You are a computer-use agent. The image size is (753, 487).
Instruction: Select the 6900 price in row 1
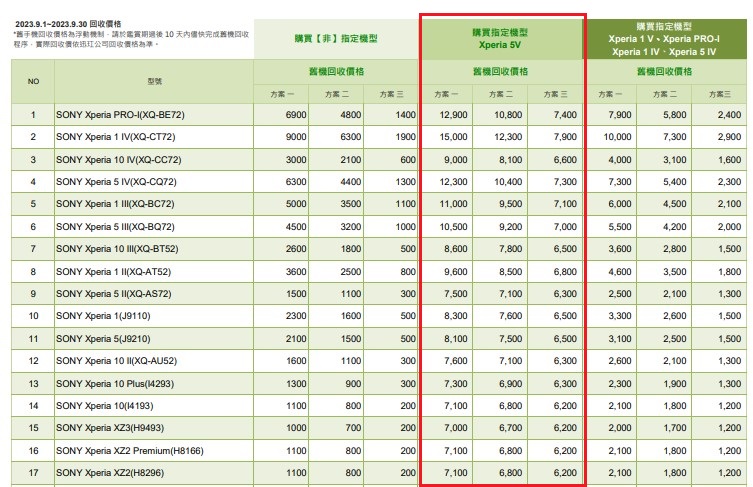[295, 115]
